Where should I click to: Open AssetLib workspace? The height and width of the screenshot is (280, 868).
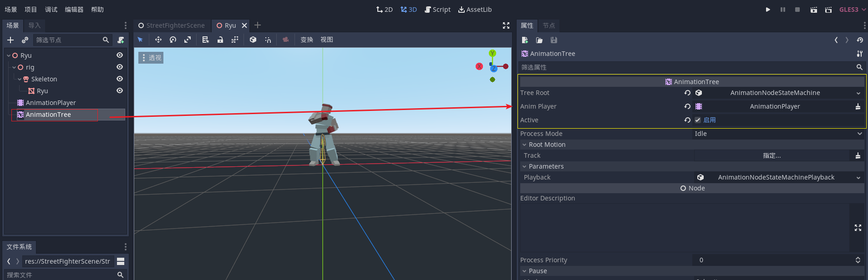click(475, 10)
